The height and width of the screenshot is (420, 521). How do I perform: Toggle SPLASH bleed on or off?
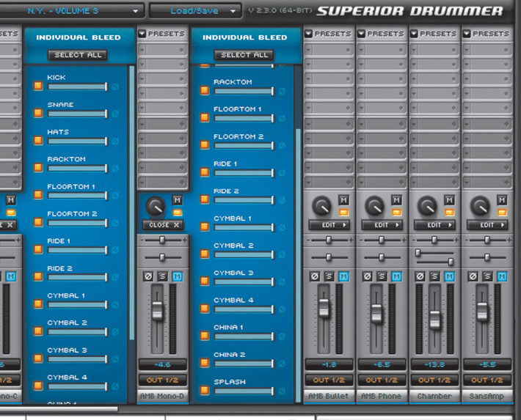(205, 390)
